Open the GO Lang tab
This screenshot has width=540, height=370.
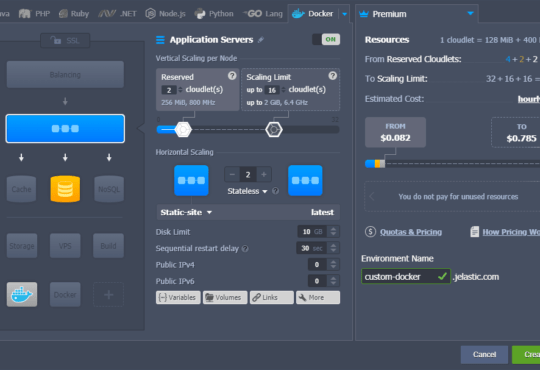tap(263, 14)
